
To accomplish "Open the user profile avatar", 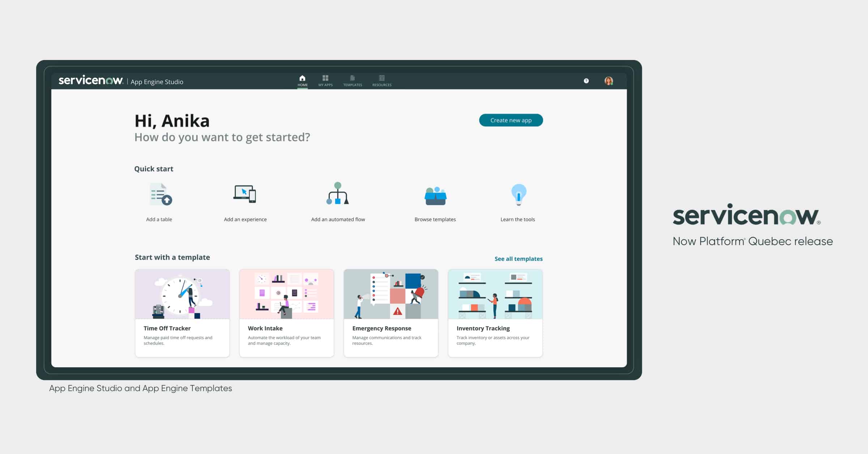I will pyautogui.click(x=609, y=81).
